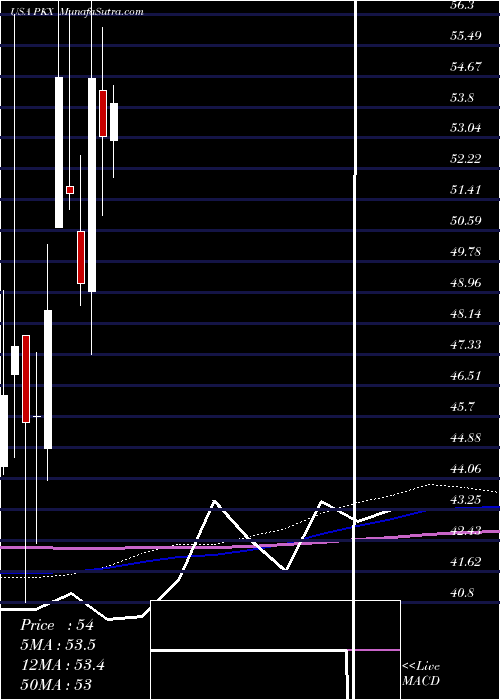The height and width of the screenshot is (700, 500).
Task: Click the '12MA : 53.4' readout
Action: point(62,665)
